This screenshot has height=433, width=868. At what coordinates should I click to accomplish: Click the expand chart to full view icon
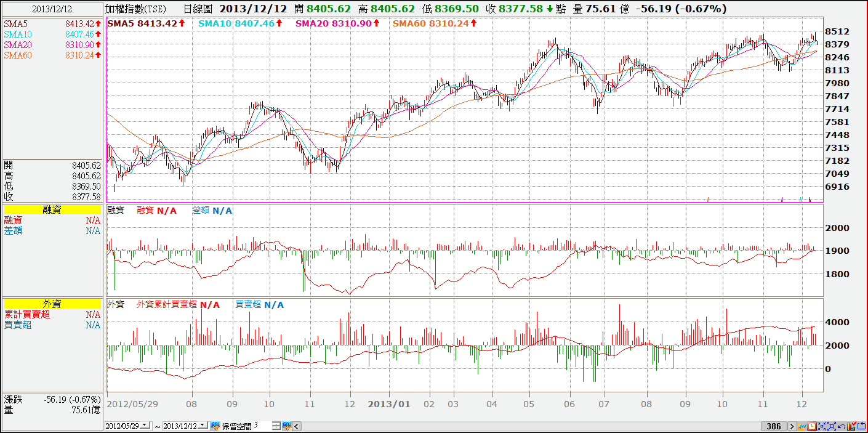832,426
